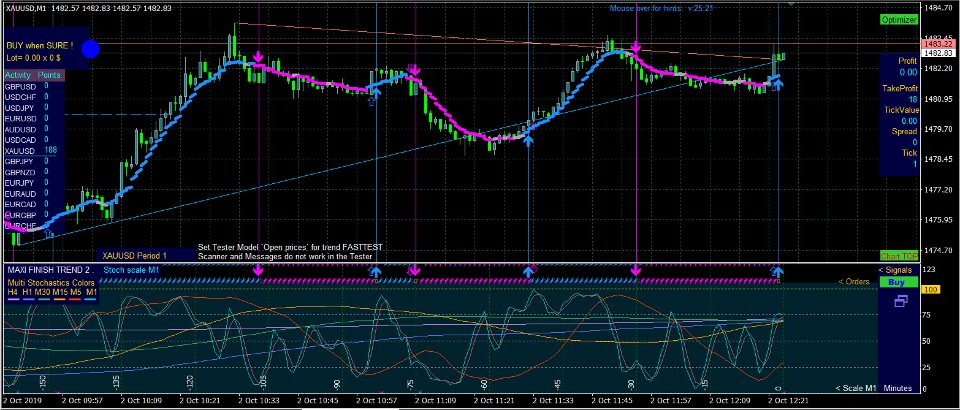Click the red 1483.22 price tag

tap(939, 44)
